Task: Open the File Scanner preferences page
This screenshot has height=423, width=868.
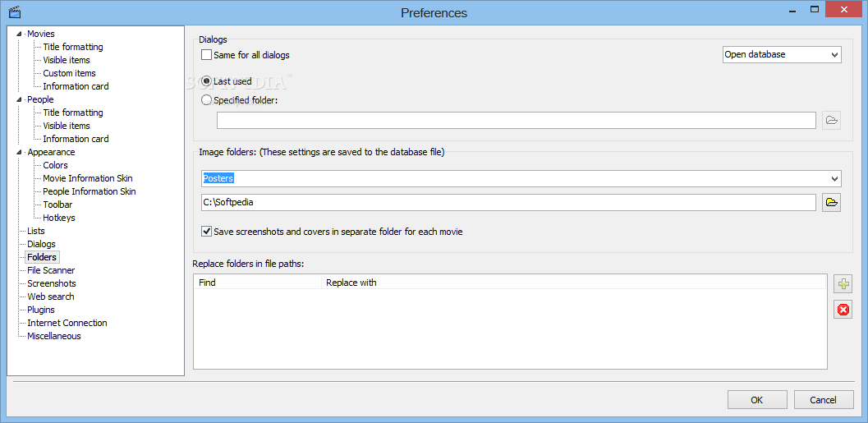Action: 51,270
